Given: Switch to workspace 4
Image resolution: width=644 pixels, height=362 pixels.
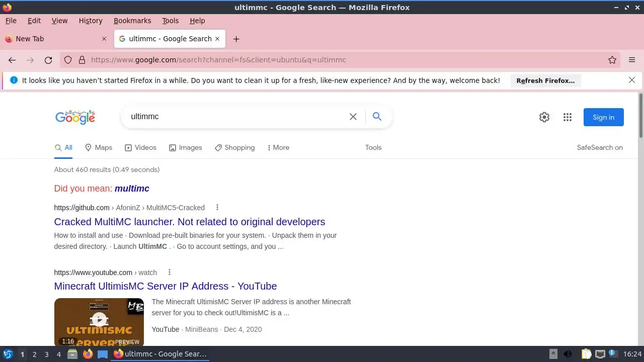Looking at the screenshot, I should 58,354.
